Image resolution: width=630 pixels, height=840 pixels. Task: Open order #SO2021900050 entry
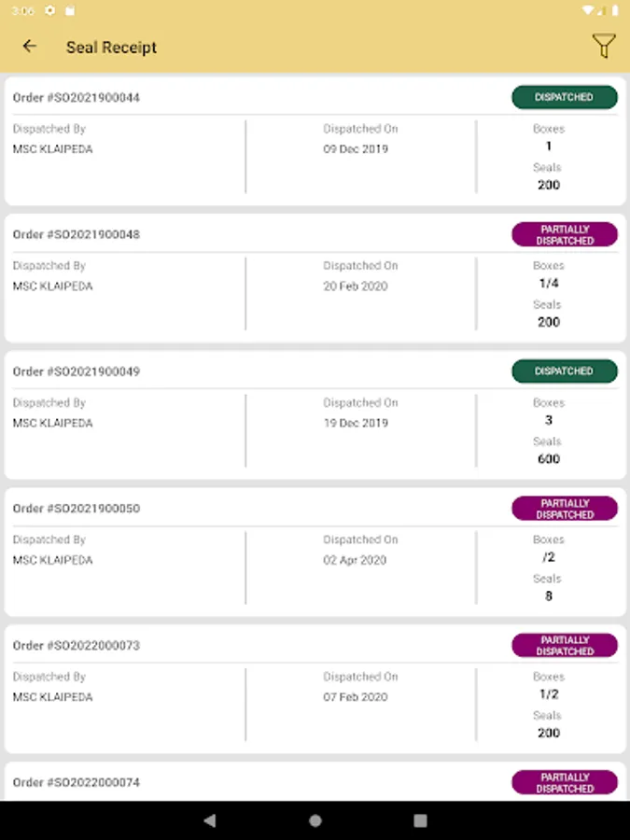[77, 509]
